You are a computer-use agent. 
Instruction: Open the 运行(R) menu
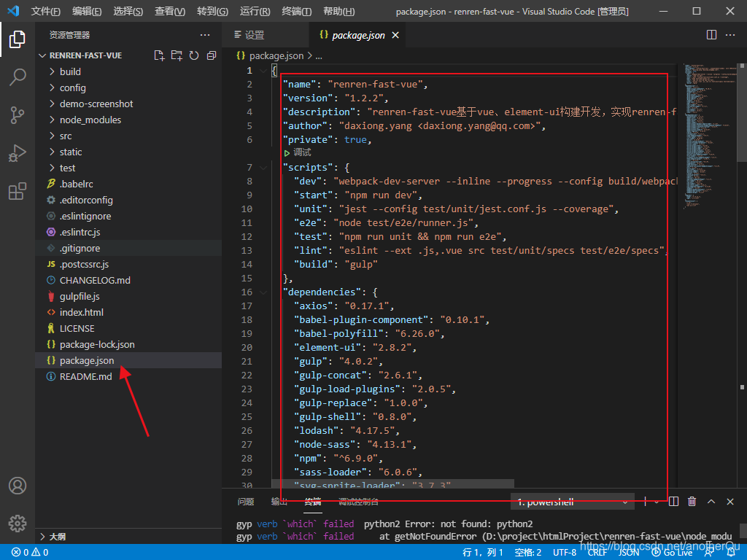click(255, 11)
